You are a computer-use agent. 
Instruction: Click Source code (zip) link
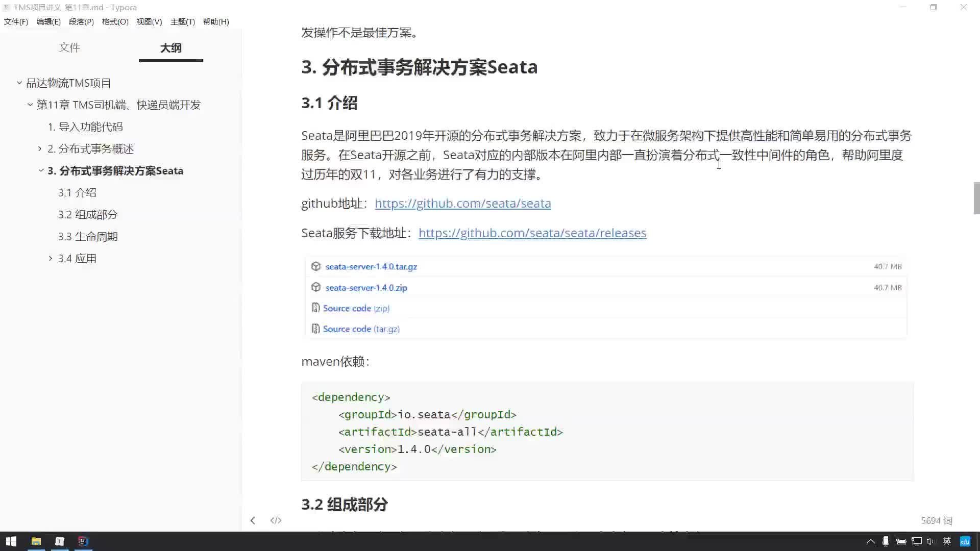(x=356, y=308)
